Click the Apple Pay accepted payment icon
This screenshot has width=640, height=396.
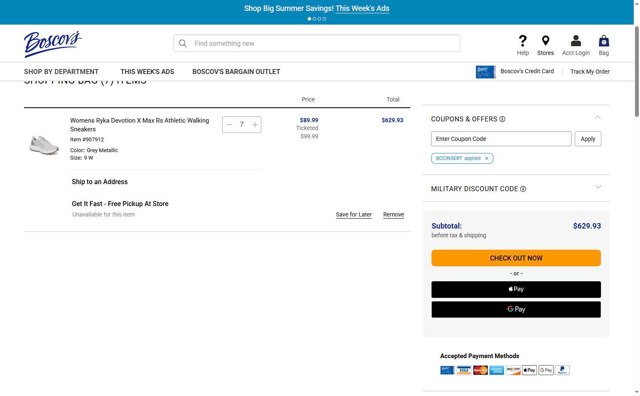tap(529, 370)
